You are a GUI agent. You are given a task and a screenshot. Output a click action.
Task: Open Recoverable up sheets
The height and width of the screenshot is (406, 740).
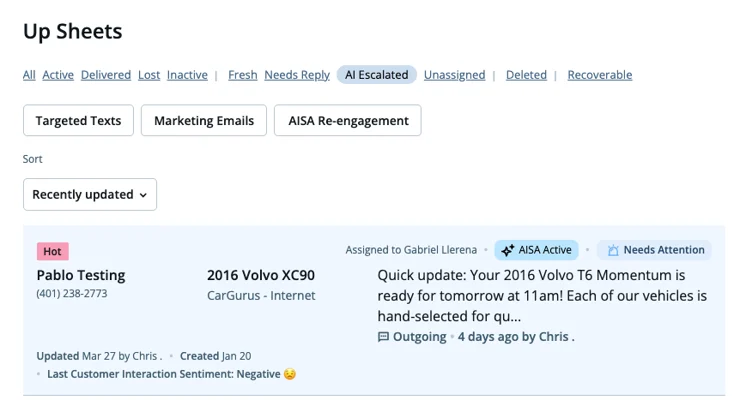tap(600, 75)
